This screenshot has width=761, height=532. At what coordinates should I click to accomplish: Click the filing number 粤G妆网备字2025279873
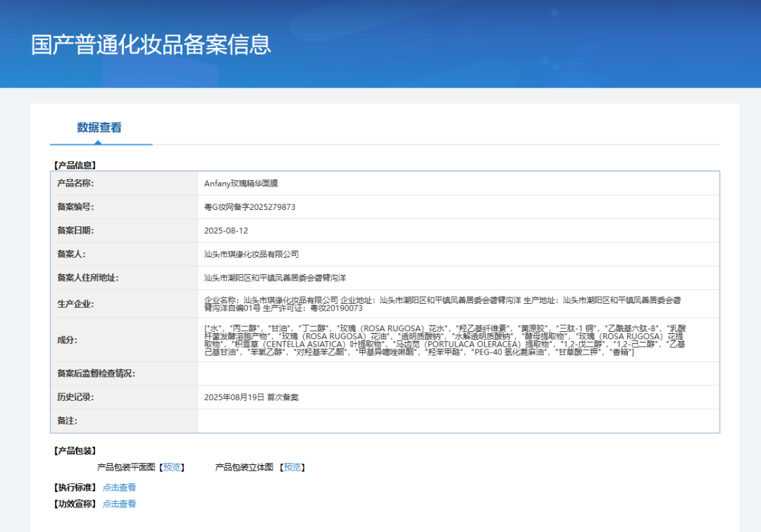click(249, 207)
